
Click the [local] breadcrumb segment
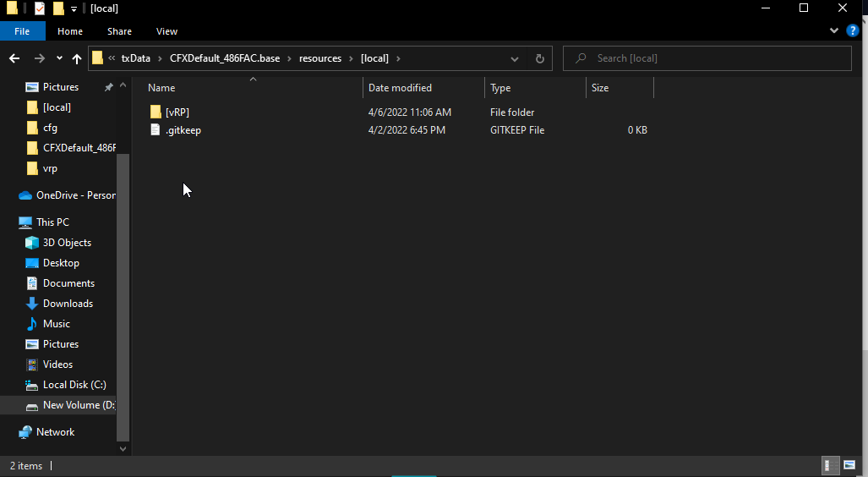coord(374,58)
